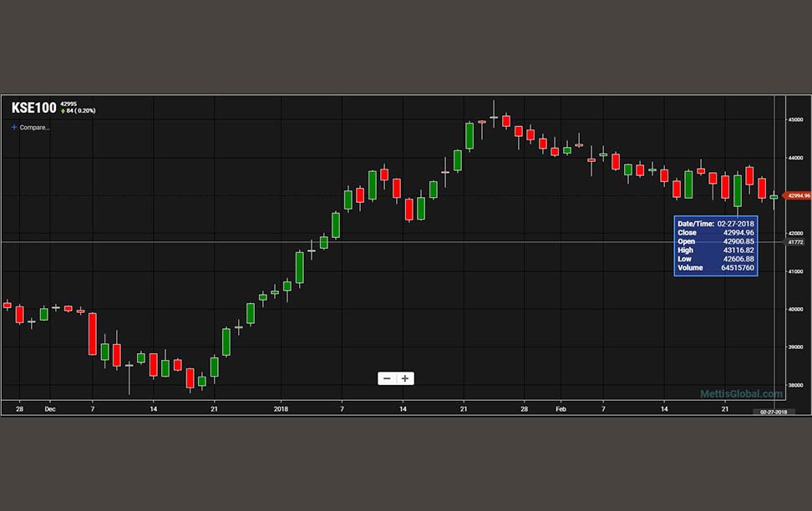Click the Open value 42900.85 in the tooltip
Viewport: 812px width, 511px height.
coord(738,241)
